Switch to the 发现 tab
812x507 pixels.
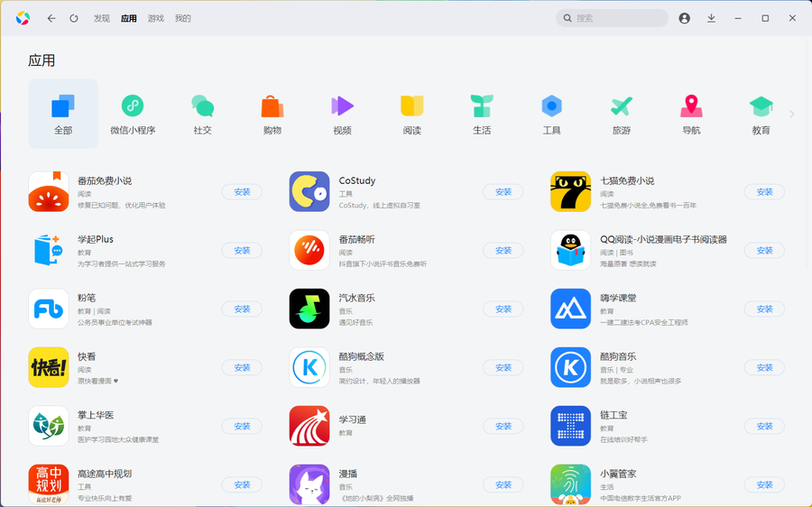tap(101, 18)
